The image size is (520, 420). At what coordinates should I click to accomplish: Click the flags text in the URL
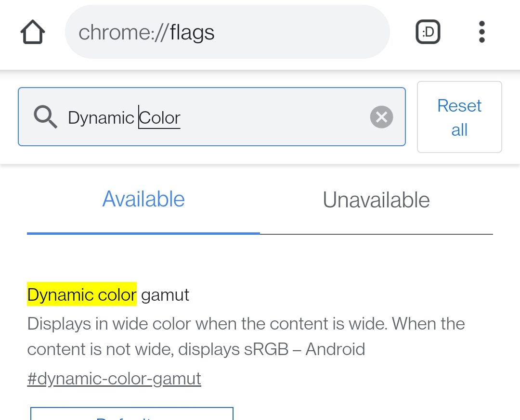coord(192,33)
